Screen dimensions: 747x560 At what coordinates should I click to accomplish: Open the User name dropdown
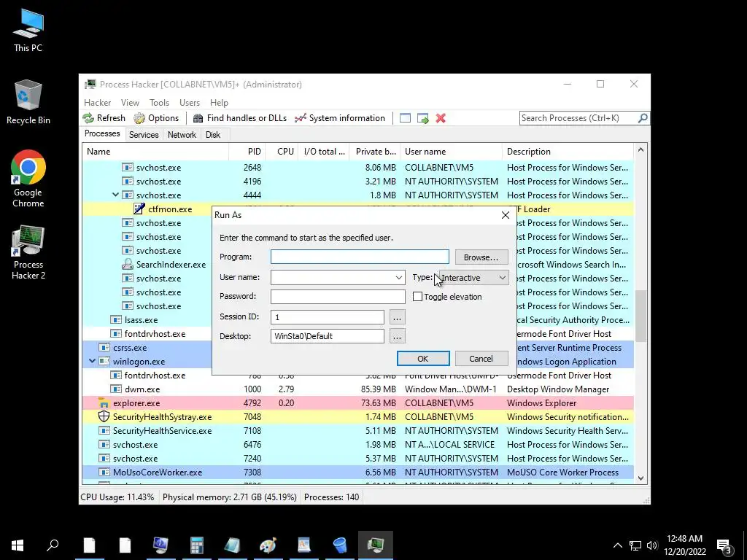[x=399, y=278]
